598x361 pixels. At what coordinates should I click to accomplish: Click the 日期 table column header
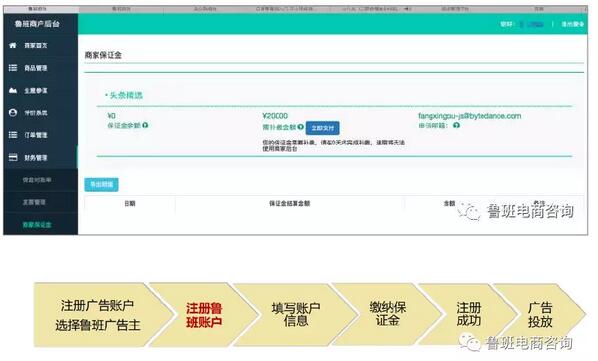tap(130, 204)
